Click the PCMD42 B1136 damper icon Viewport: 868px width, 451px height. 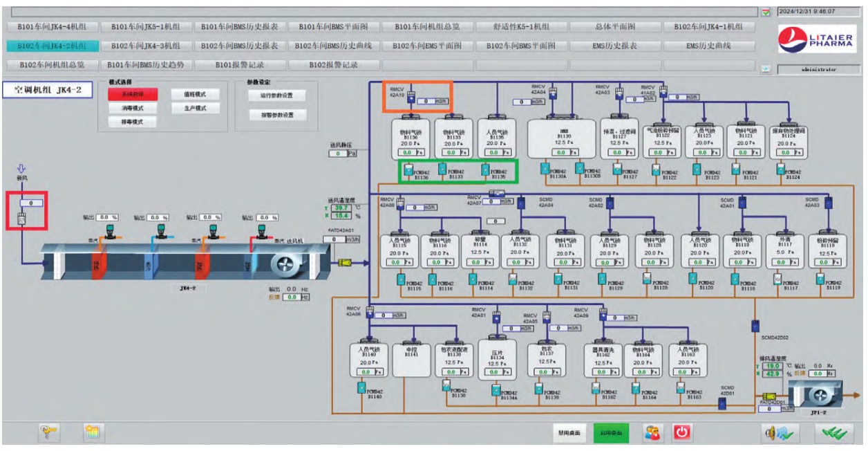410,168
